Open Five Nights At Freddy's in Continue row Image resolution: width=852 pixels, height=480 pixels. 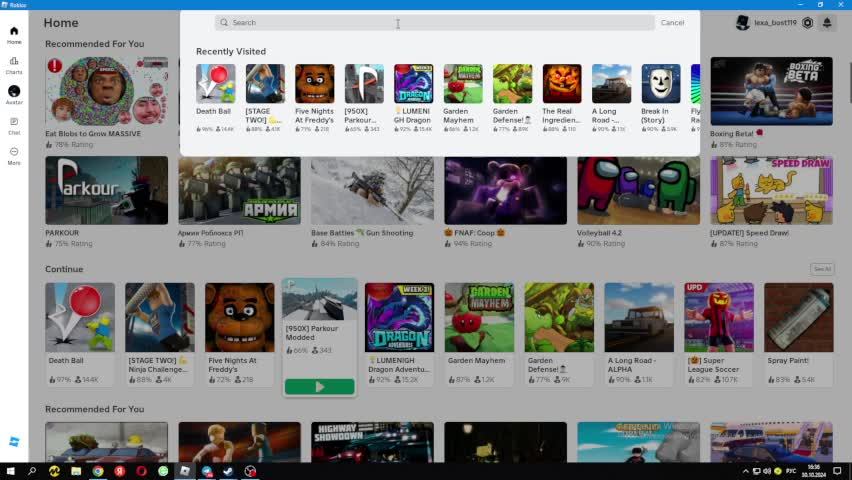(240, 334)
